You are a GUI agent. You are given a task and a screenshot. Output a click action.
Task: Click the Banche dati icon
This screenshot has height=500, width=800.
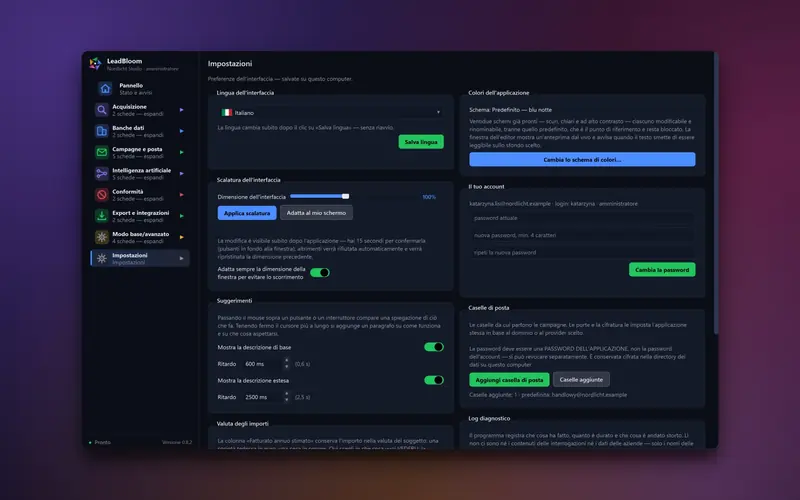tap(102, 131)
